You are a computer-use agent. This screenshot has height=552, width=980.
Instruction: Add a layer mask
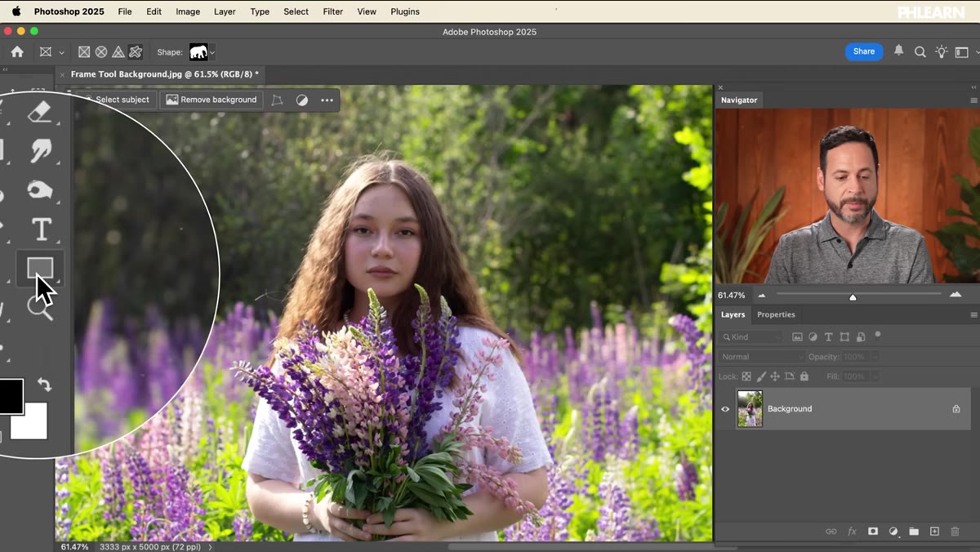coord(872,532)
